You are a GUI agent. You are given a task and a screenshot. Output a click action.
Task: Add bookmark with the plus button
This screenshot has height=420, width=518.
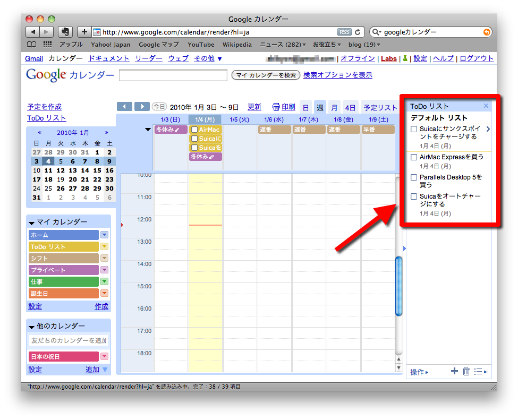(x=84, y=32)
